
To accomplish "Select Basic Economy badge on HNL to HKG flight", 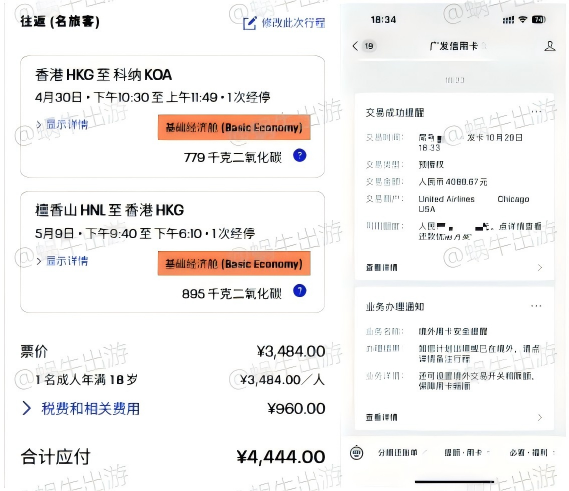I will (234, 263).
